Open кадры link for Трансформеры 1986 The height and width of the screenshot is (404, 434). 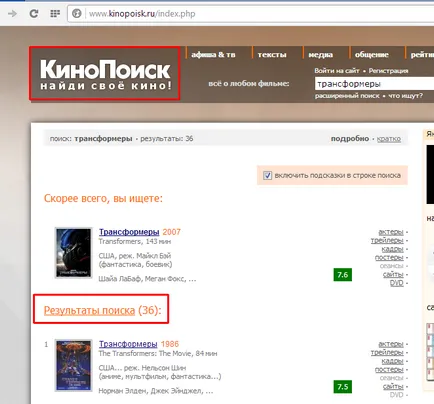point(392,361)
